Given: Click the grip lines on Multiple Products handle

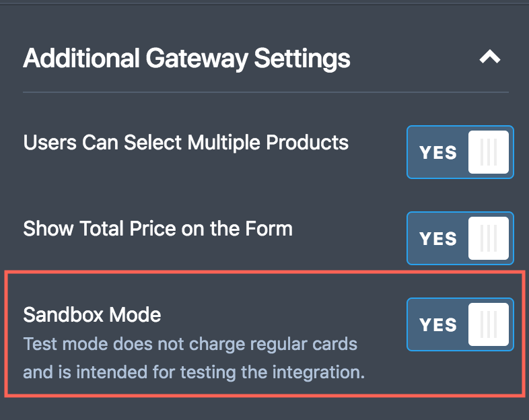Looking at the screenshot, I should (488, 152).
